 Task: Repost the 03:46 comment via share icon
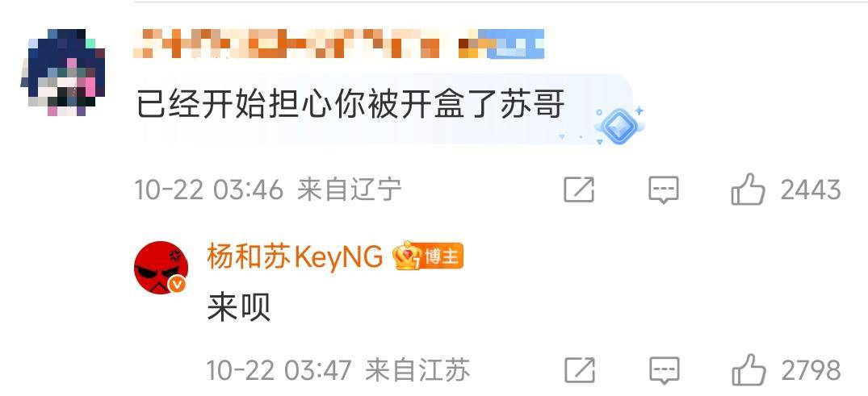click(579, 190)
